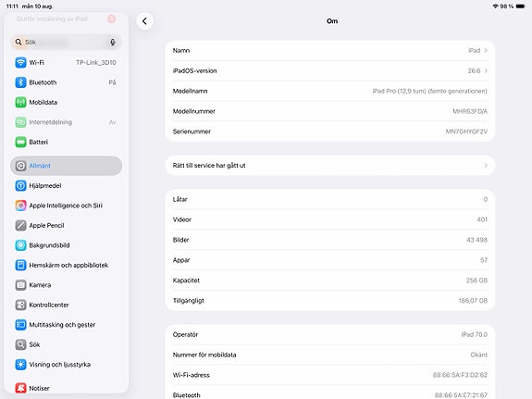Tap Slutför inställning av iPad link

point(52,19)
